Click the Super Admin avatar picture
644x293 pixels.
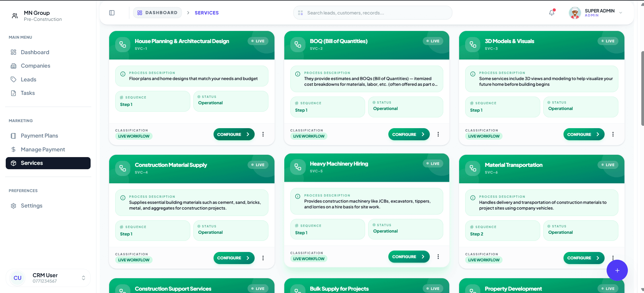click(575, 13)
